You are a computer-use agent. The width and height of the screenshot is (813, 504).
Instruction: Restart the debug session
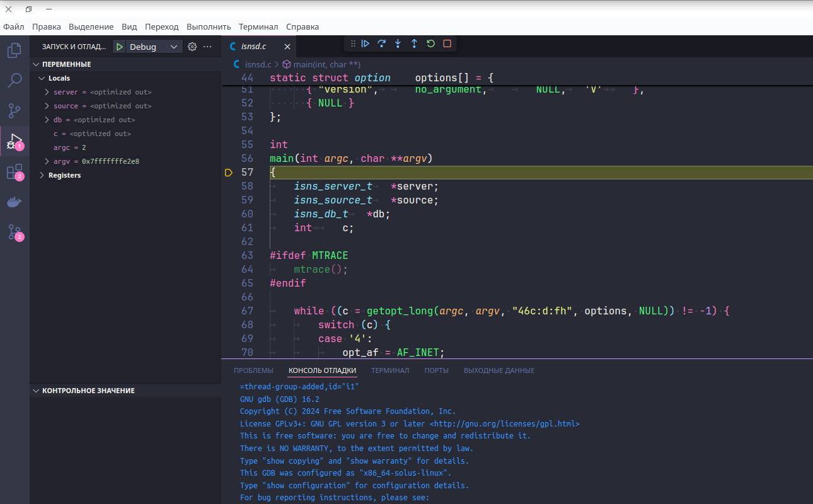point(431,43)
